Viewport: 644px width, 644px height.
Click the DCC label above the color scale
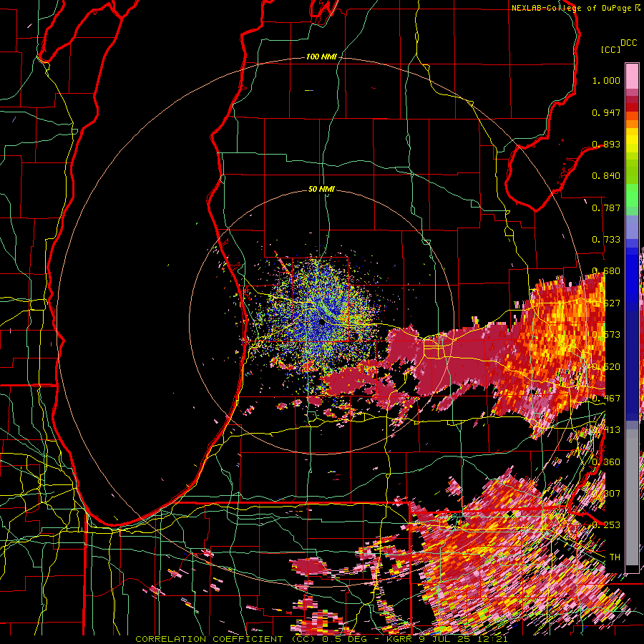628,43
